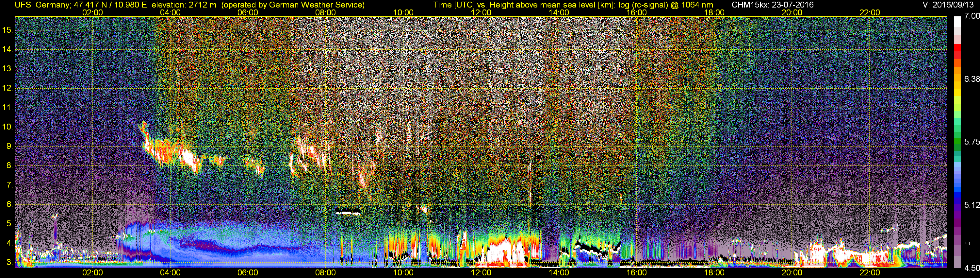The height and width of the screenshot is (278, 980).
Task: Select the "5." height axis label
Action: [x=9, y=224]
